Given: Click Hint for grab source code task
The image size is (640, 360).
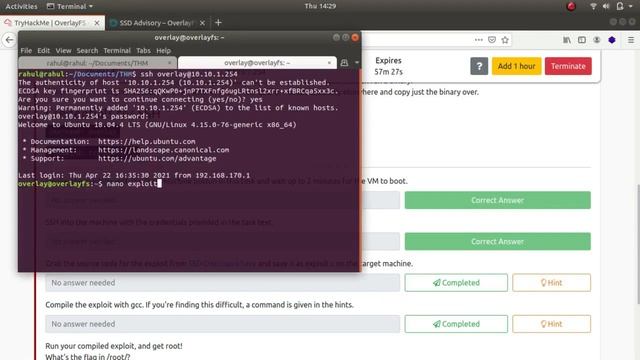Looking at the screenshot, I should coord(551,282).
